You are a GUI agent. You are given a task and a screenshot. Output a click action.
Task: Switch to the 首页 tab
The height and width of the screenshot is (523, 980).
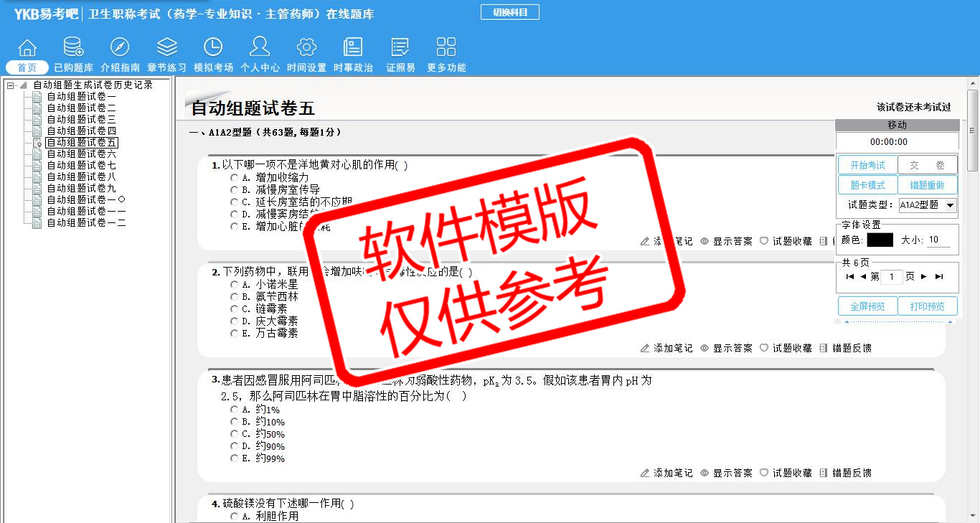click(27, 67)
